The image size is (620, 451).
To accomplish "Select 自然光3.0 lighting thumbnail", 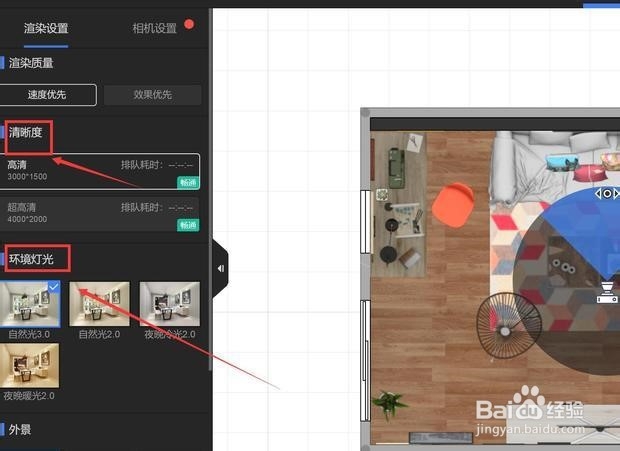I will tap(30, 304).
